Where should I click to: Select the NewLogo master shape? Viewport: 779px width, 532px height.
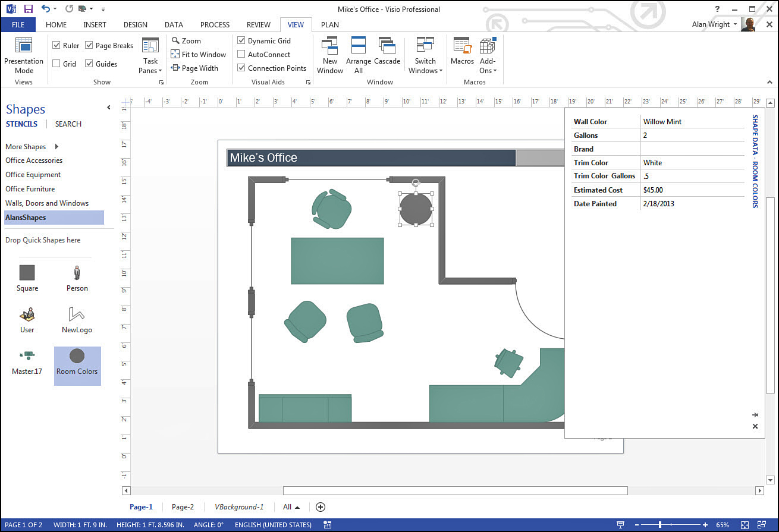click(x=77, y=320)
